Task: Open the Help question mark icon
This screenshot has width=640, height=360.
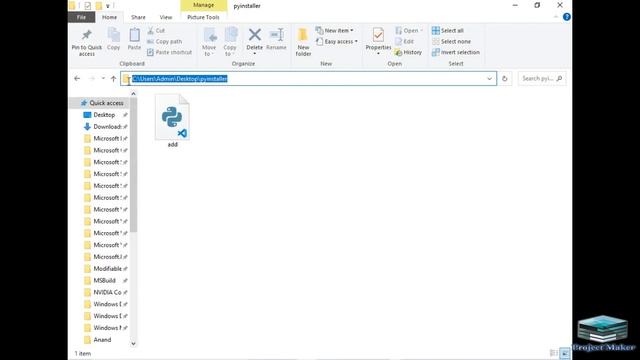Action: click(567, 17)
